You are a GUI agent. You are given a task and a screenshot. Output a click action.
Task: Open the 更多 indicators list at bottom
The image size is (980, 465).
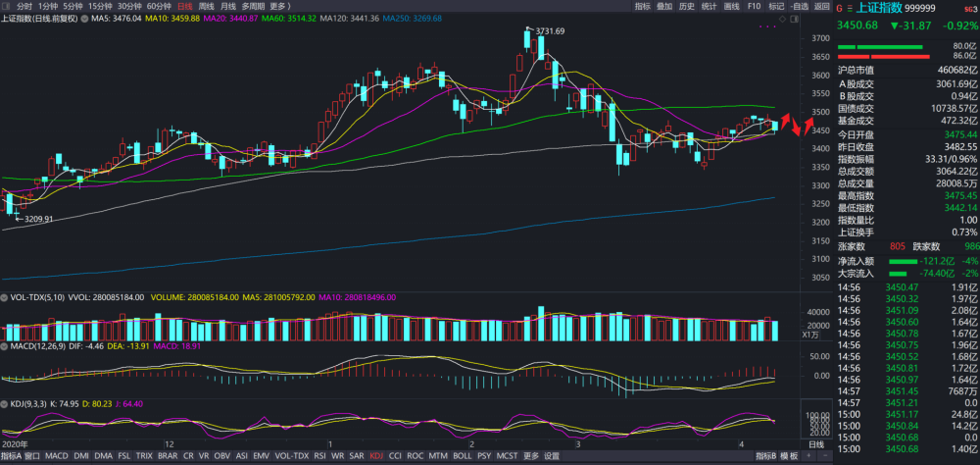(531, 456)
